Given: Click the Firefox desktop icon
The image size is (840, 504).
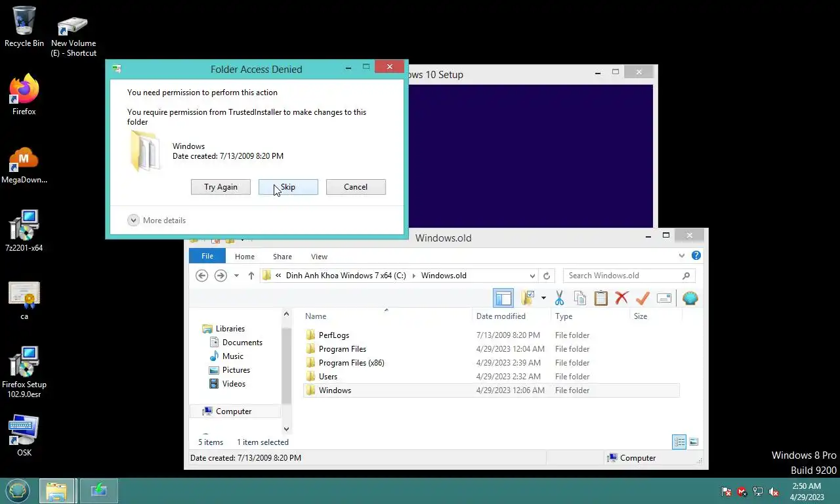Looking at the screenshot, I should (24, 95).
